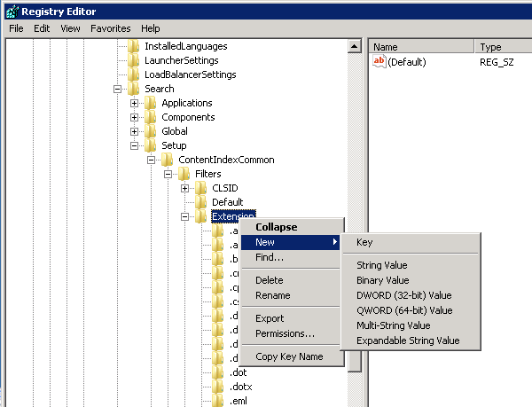Click the Registry Editor title bar icon
Viewport: 532px width, 407px height.
[12, 12]
